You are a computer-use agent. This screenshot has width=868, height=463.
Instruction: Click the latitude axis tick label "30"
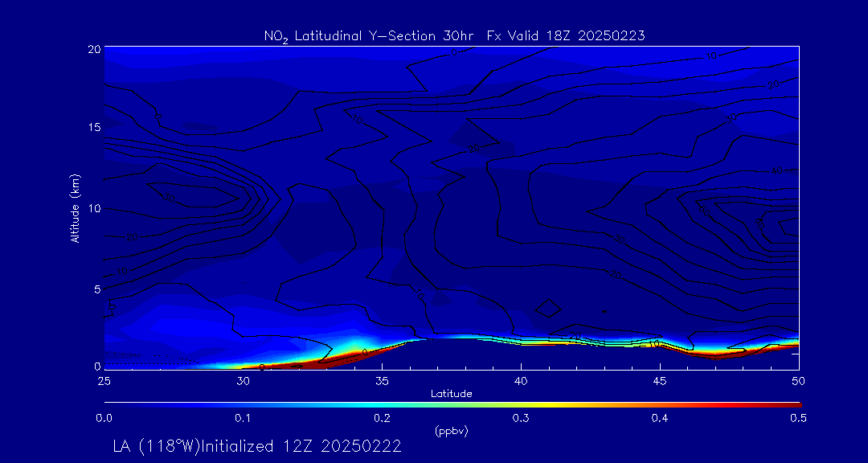243,381
